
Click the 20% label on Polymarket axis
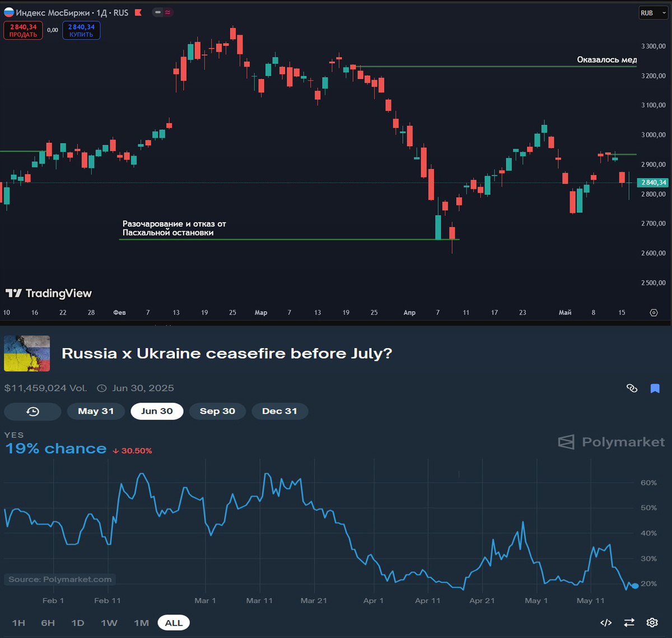coord(648,584)
